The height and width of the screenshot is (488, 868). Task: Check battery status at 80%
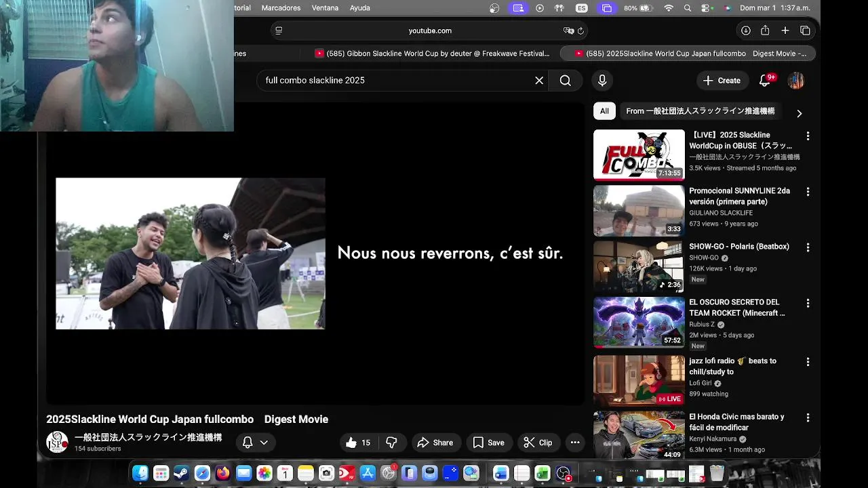(637, 8)
